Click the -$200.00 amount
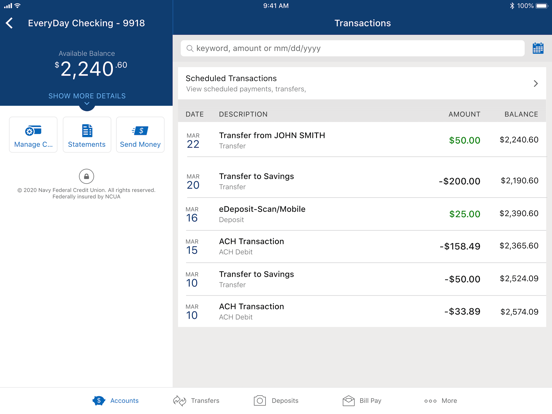552x414 pixels. [x=459, y=181]
